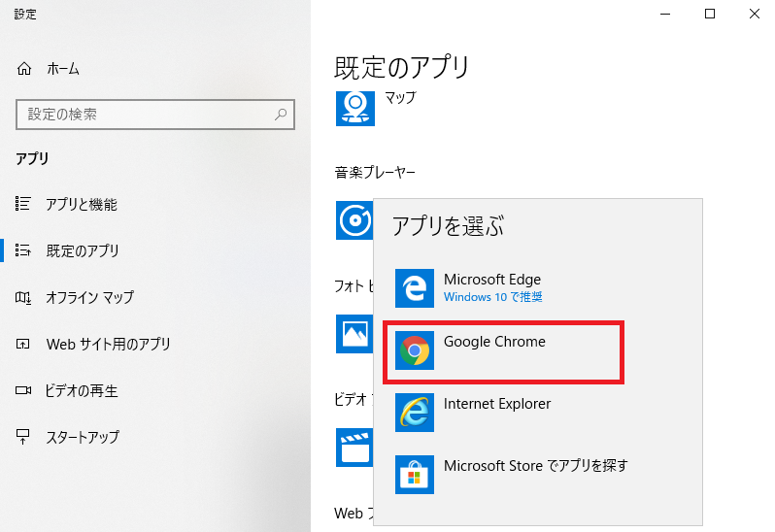This screenshot has height=532, width=775.
Task: Select Google Chrome as default browser
Action: 503,351
